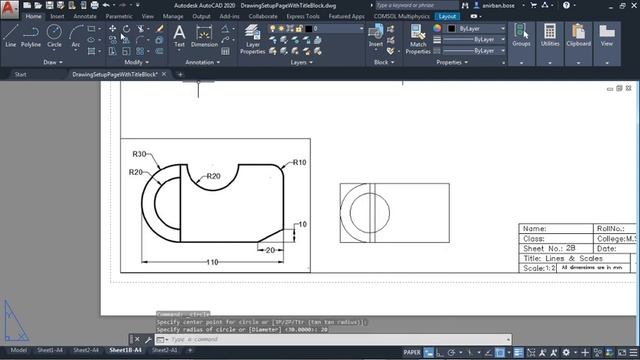The height and width of the screenshot is (360, 640).
Task: Expand the Modify panel
Action: point(137,62)
